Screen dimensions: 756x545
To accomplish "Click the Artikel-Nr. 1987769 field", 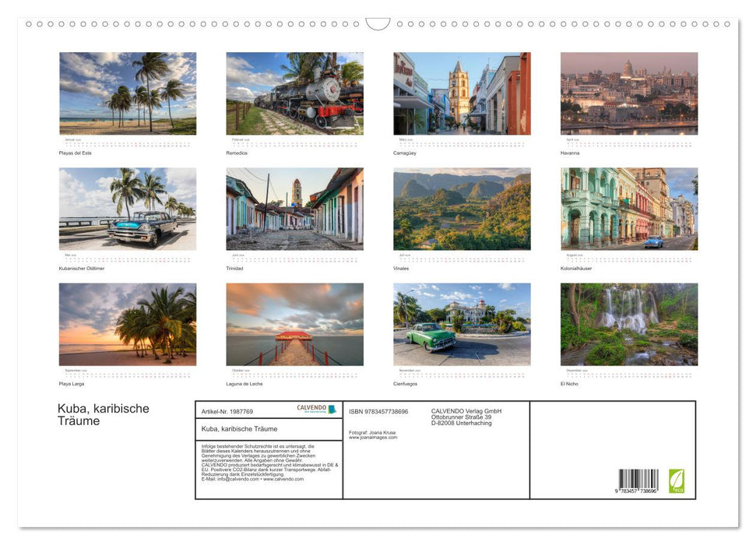I will (227, 411).
